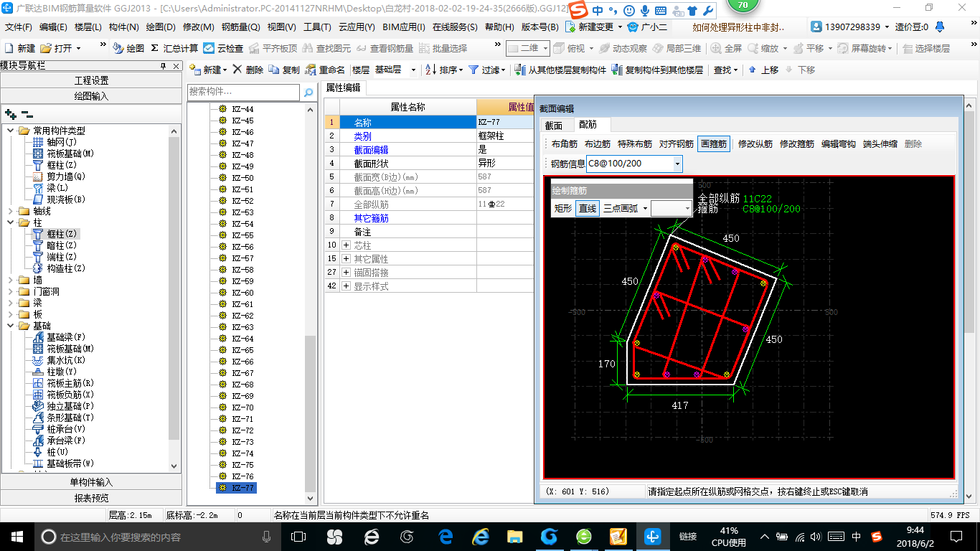Open 三点画弧 dropdown arrow
The width and height of the screenshot is (980, 551).
[x=645, y=208]
